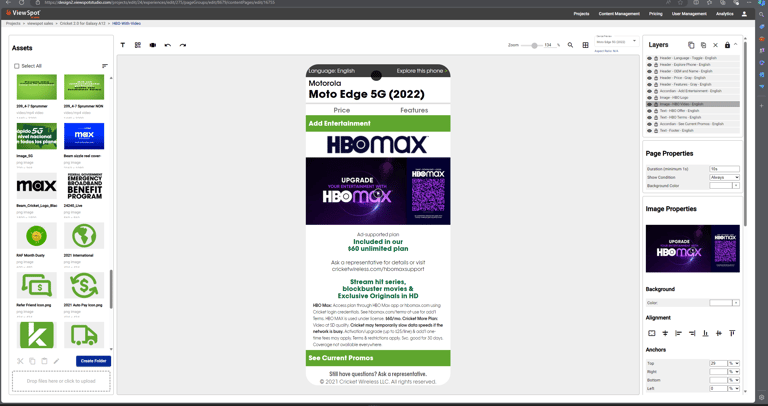Click Features tab in phone preview
The height and width of the screenshot is (406, 768).
(x=414, y=110)
